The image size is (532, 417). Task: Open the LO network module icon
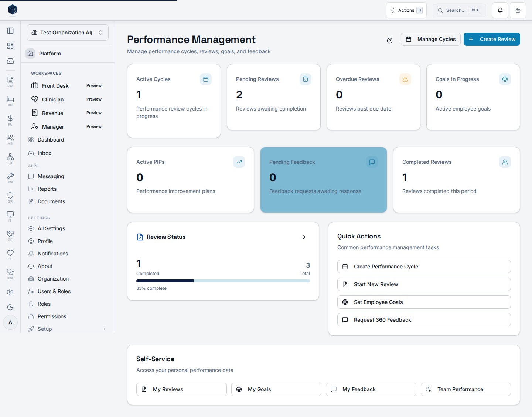[x=10, y=159]
